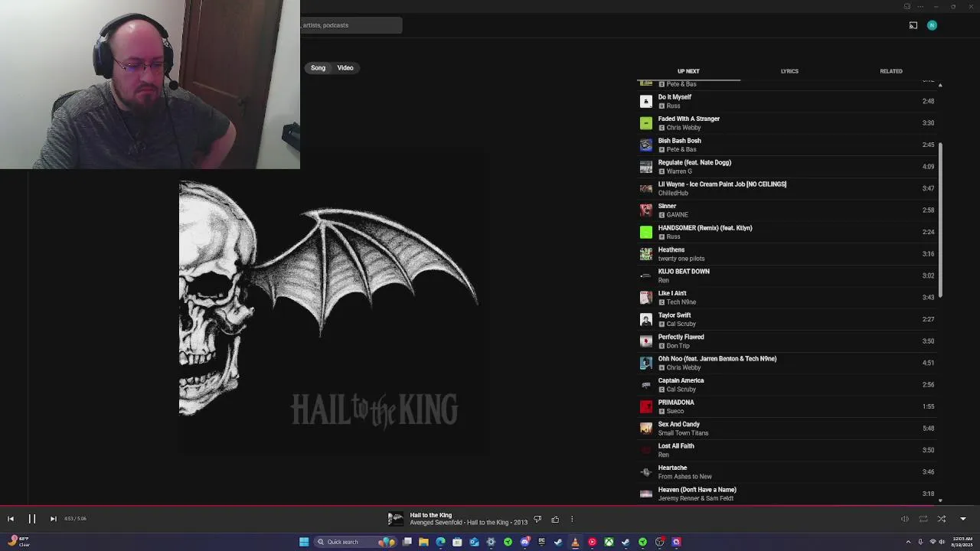Open VLC media player from taskbar

point(575,542)
